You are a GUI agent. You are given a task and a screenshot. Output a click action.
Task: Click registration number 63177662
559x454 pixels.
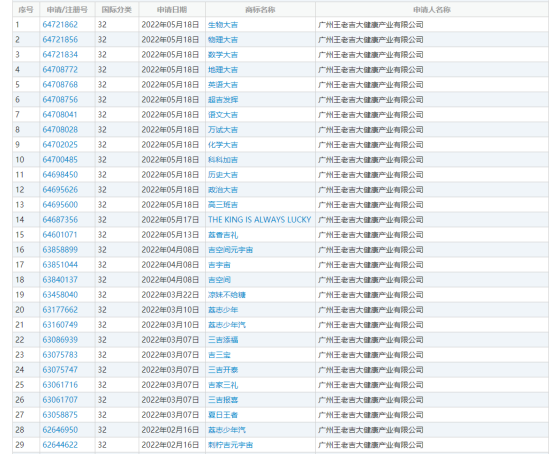pyautogui.click(x=60, y=310)
